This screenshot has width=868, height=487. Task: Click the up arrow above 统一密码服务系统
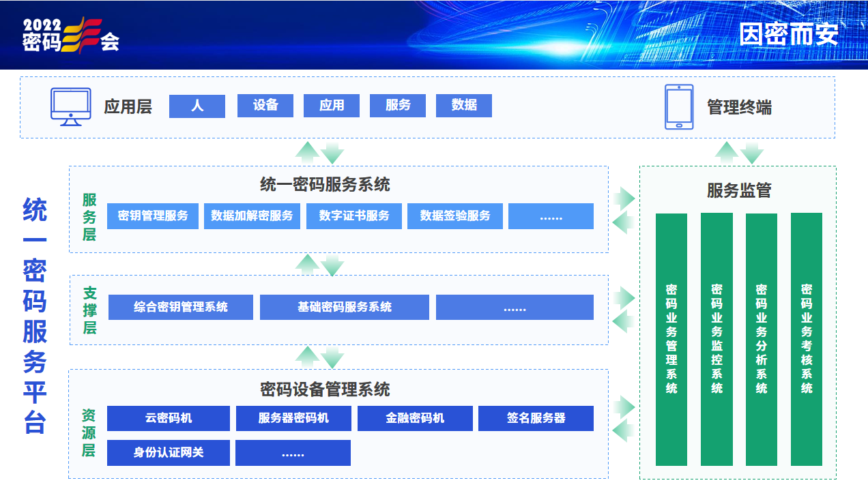point(308,152)
